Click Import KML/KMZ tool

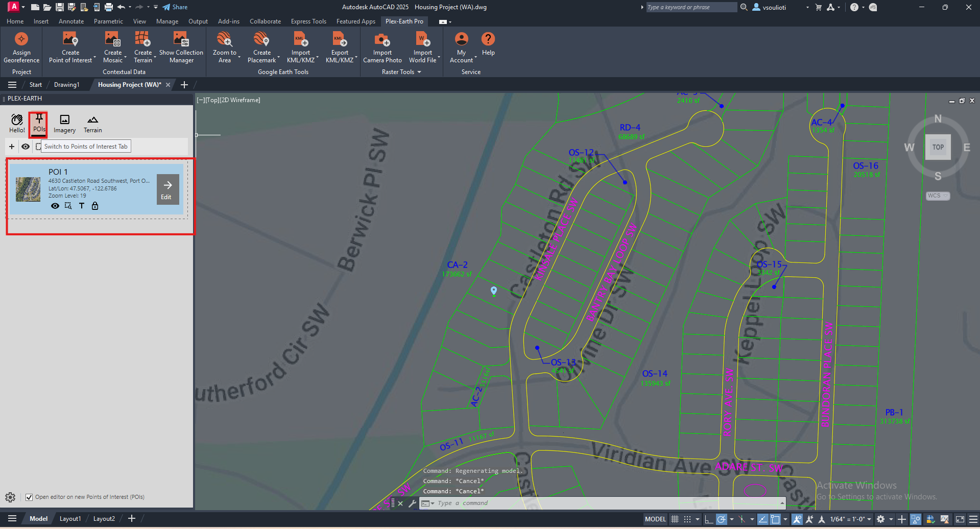pos(300,47)
